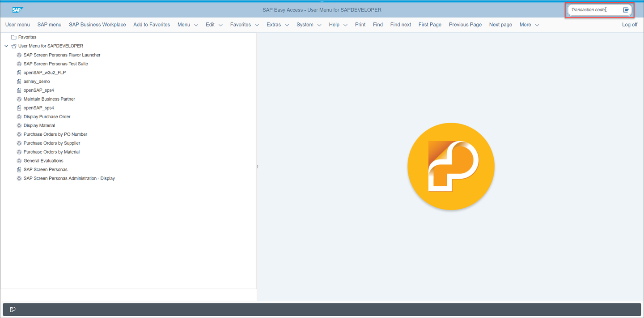The image size is (644, 318).
Task: Select Maintain Business Partner entry
Action: pos(49,99)
